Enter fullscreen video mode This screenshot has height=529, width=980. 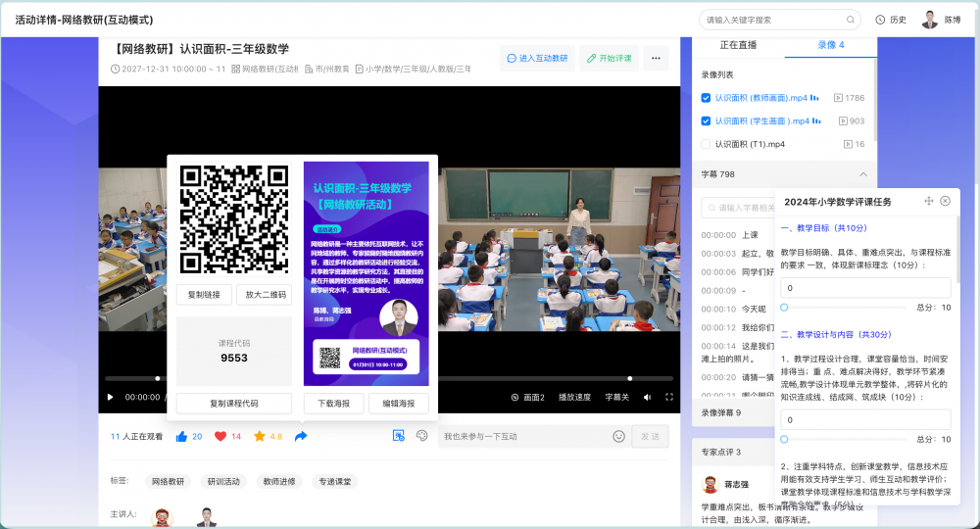[669, 398]
